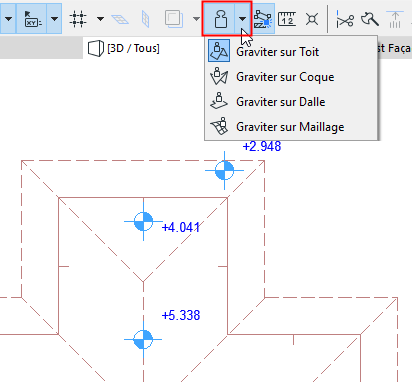Click the upward arrow adjust icon
The width and height of the screenshot is (412, 382).
[x=395, y=19]
